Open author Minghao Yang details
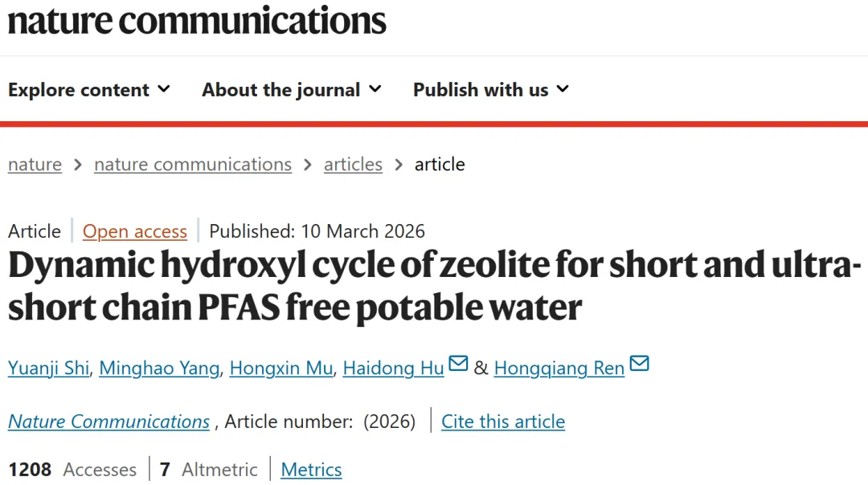 click(159, 369)
